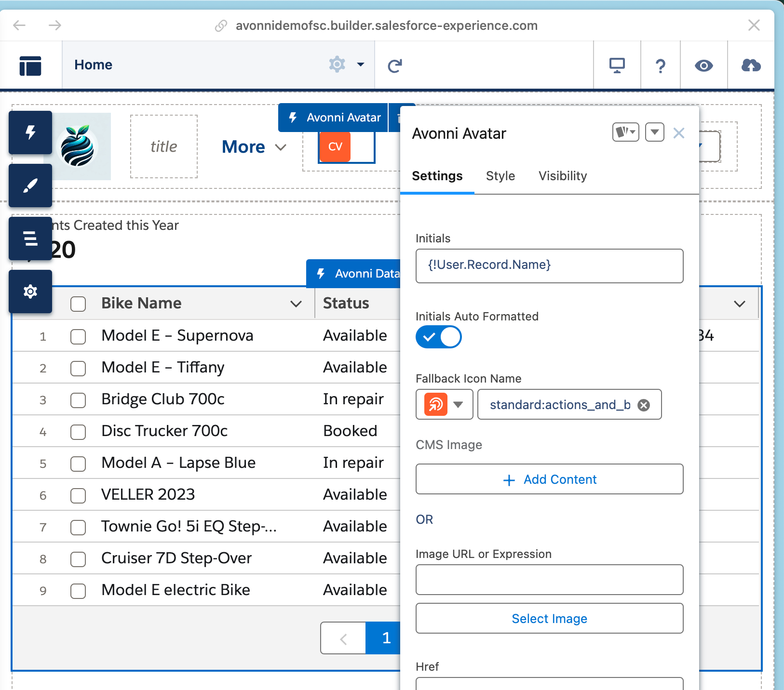
Task: Expand the More navigation menu
Action: coord(254,147)
